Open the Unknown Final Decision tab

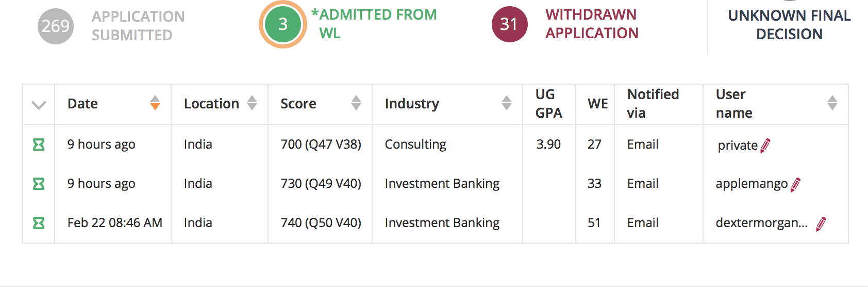pyautogui.click(x=789, y=25)
